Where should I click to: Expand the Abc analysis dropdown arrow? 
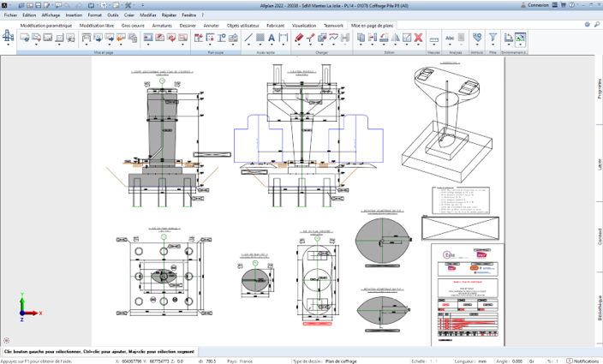pos(450,45)
